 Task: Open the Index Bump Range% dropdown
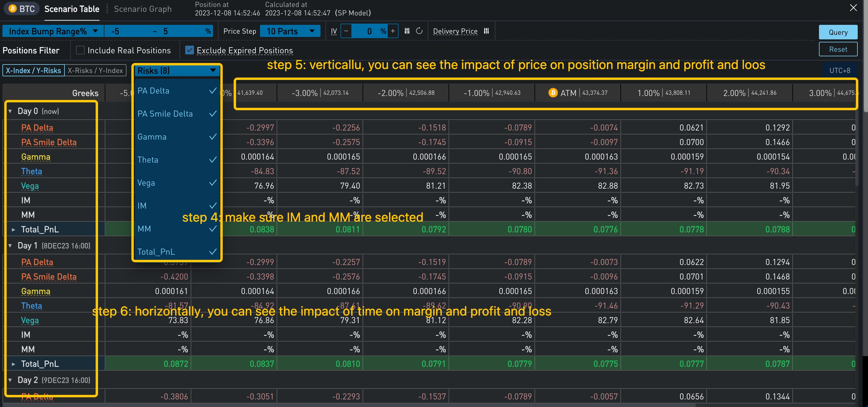click(x=53, y=31)
